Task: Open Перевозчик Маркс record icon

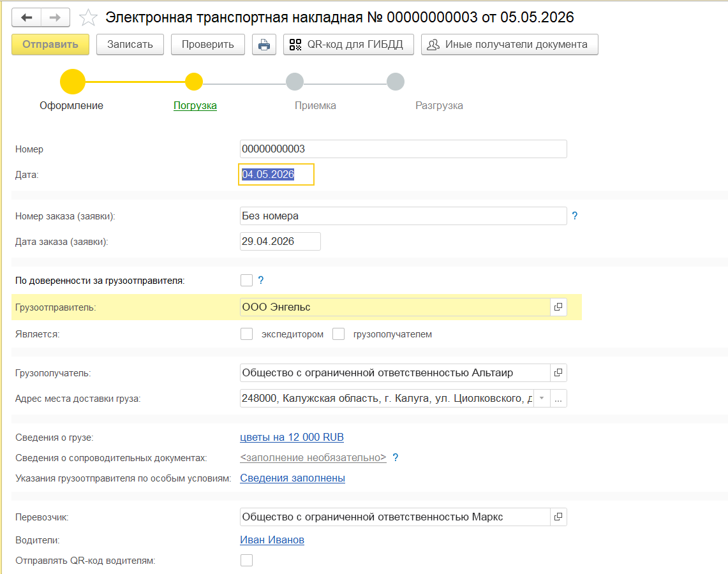Action: click(x=558, y=517)
